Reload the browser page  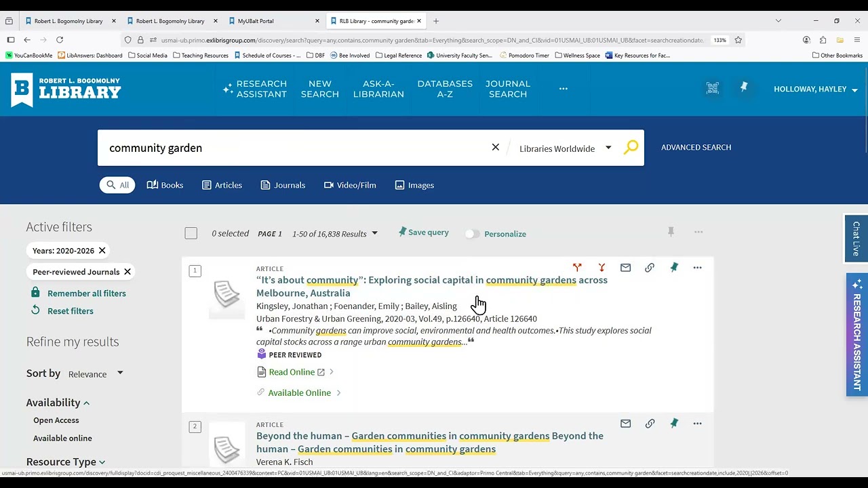[60, 40]
